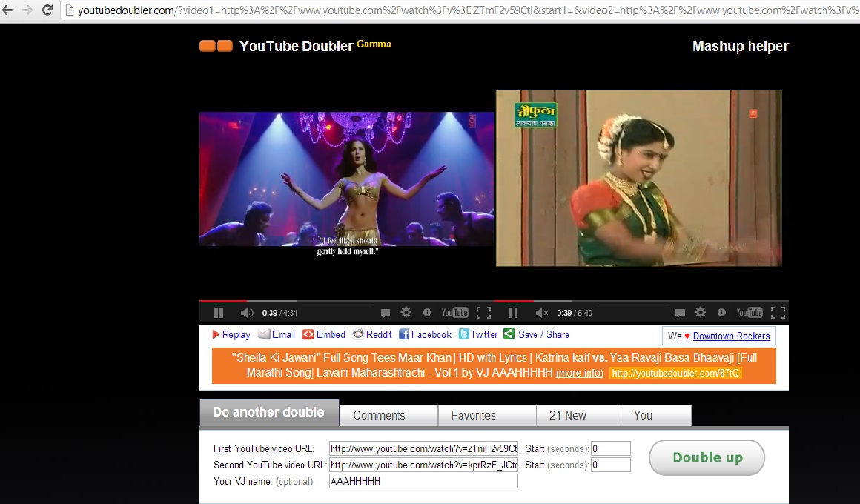Click the second video Start seconds field
The image size is (860, 504).
[x=610, y=465]
